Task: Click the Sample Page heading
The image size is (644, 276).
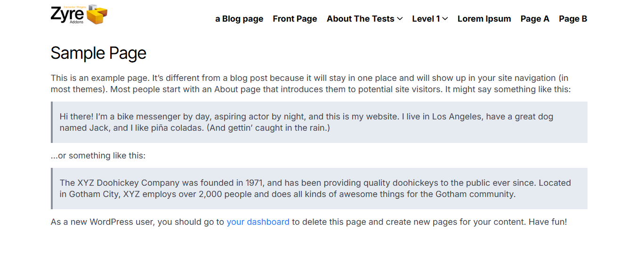Action: [98, 53]
